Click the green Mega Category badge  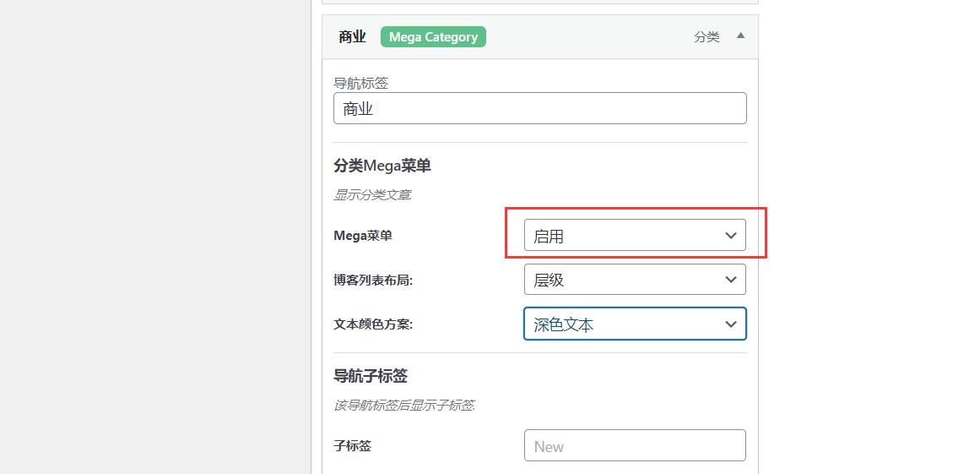(x=433, y=37)
